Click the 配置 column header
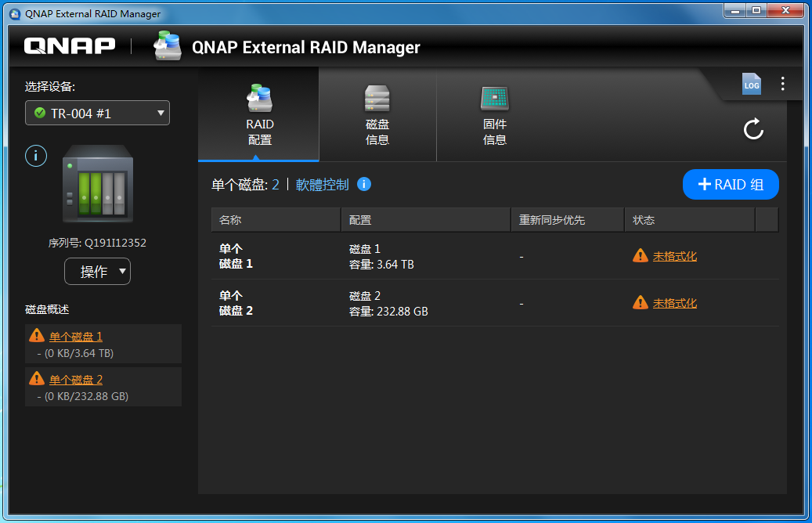812x523 pixels. [x=426, y=219]
